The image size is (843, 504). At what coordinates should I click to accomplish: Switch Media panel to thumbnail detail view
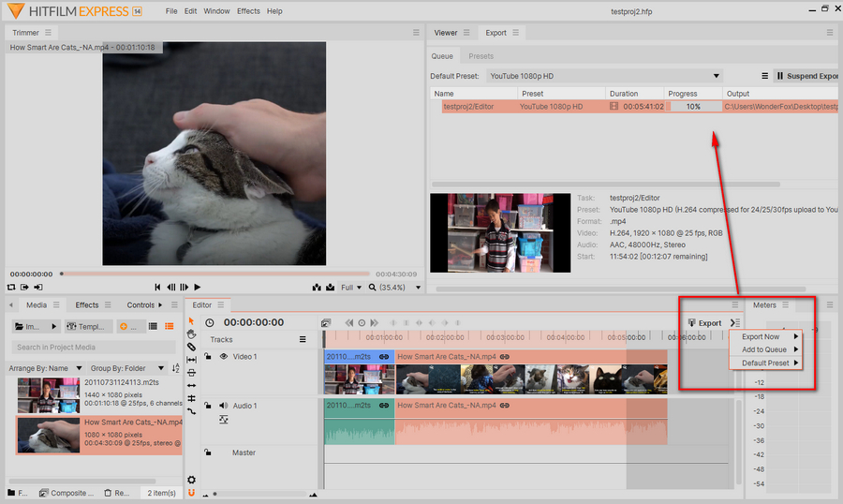pyautogui.click(x=170, y=326)
